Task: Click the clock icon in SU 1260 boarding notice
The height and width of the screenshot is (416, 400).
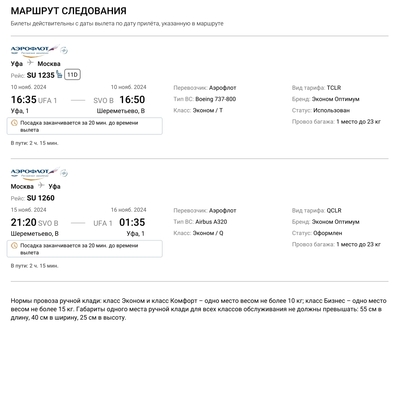Action: (14, 246)
